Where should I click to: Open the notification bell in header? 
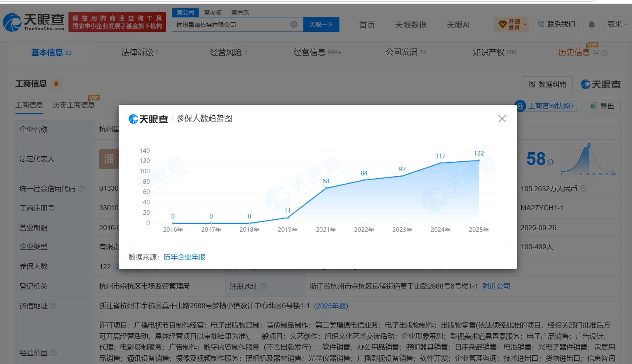(x=591, y=25)
